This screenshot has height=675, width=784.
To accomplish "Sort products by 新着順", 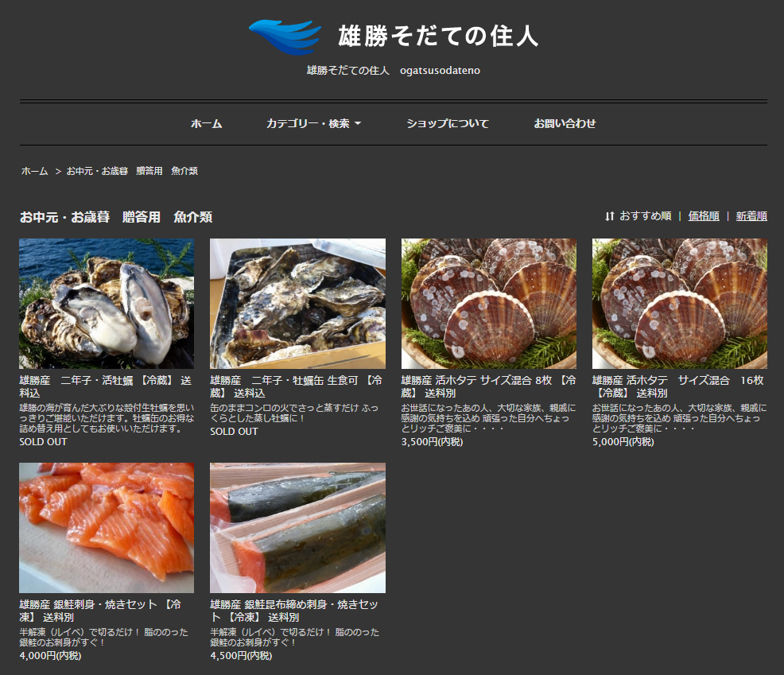I will click(751, 216).
